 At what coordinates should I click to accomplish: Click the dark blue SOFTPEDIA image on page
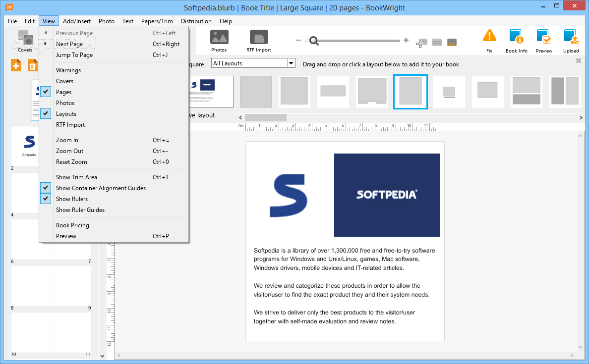point(387,195)
